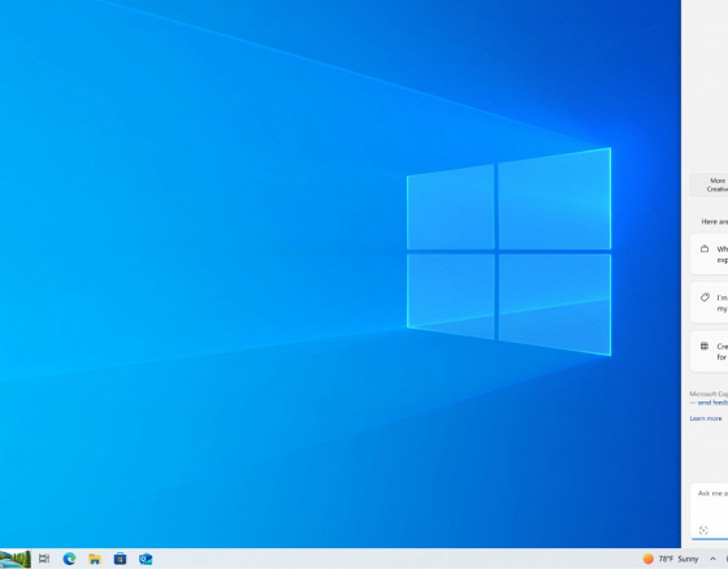Choose the Copilot suggestion with tag icon
Viewport: 728px width, 569px height.
click(x=709, y=303)
